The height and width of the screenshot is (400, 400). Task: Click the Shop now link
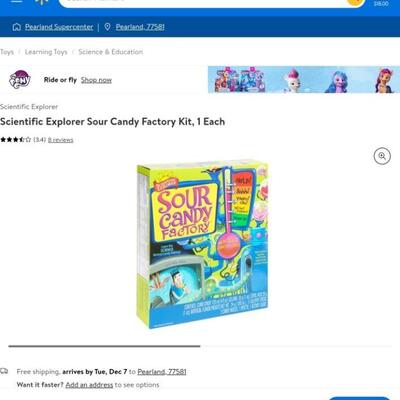[96, 80]
